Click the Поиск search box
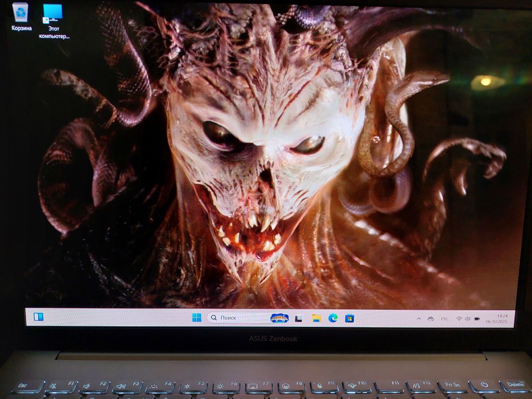This screenshot has height=399, width=532. (236, 317)
